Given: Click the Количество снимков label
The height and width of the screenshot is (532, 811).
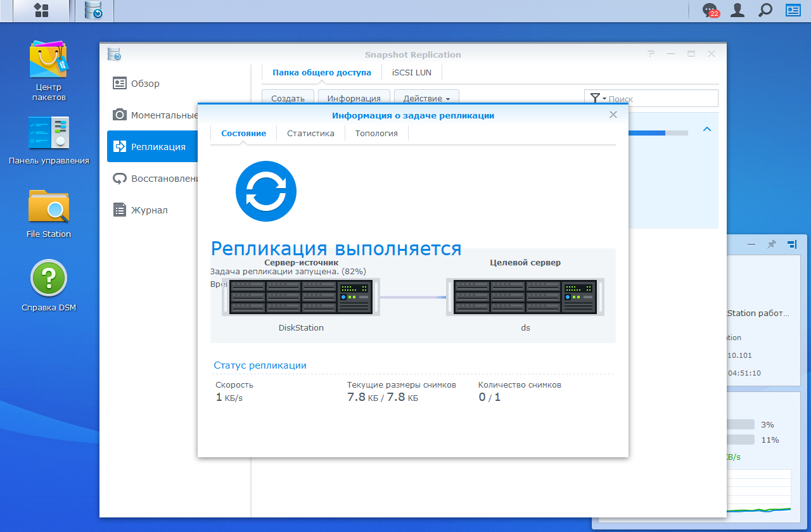Looking at the screenshot, I should click(x=520, y=384).
